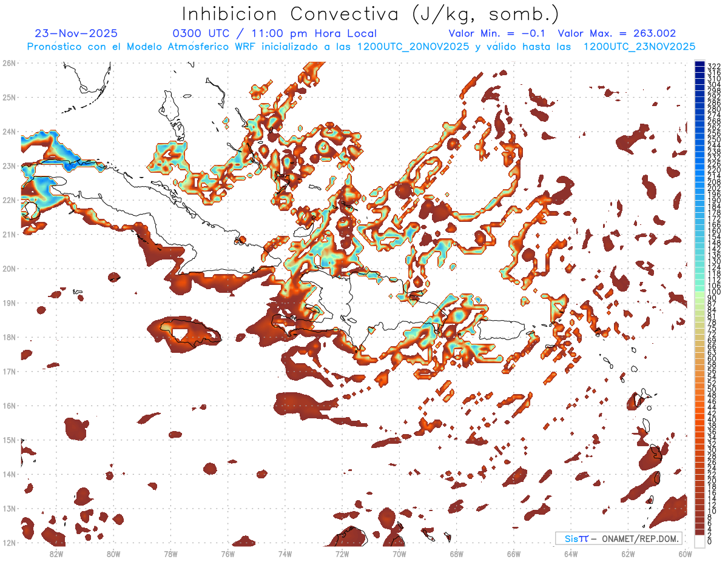
Task: Click the 14N latitude label
Action: pos(8,474)
